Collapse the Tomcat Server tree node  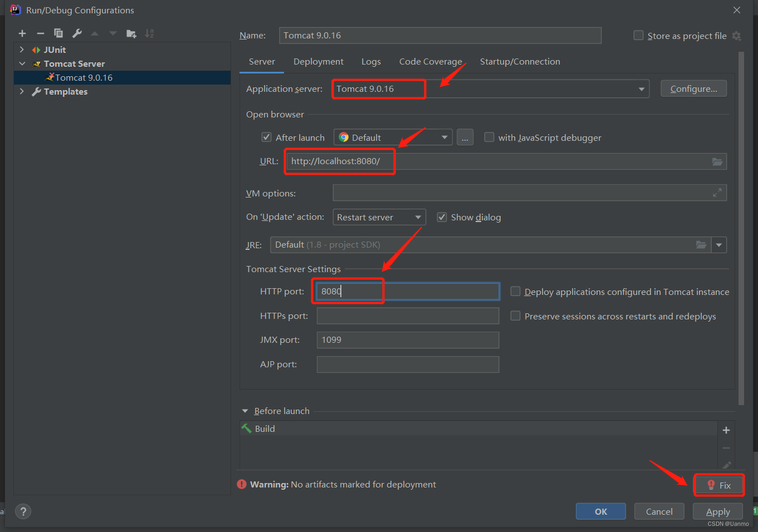22,63
